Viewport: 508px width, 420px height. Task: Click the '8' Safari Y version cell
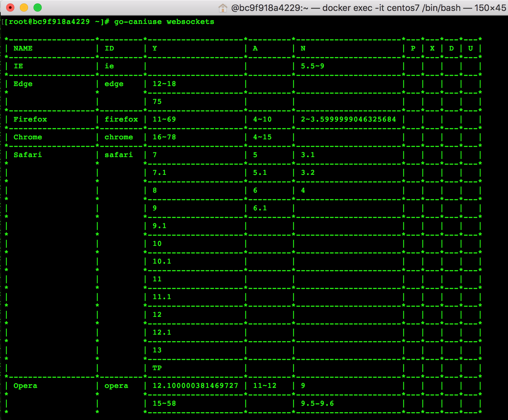point(155,190)
